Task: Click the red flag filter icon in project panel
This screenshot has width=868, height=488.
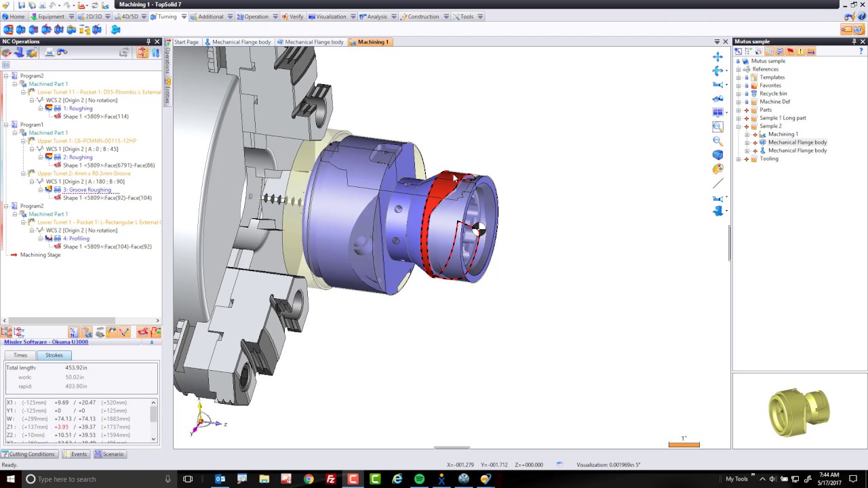Action: (790, 52)
